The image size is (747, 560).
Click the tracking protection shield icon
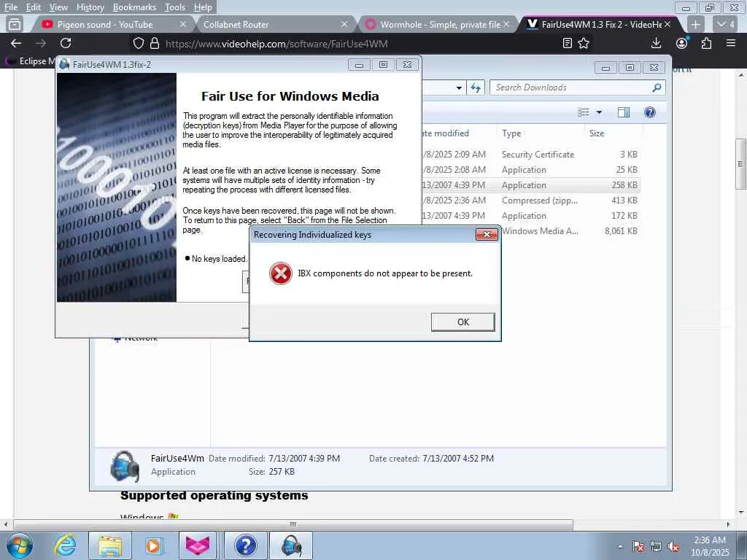coord(138,44)
